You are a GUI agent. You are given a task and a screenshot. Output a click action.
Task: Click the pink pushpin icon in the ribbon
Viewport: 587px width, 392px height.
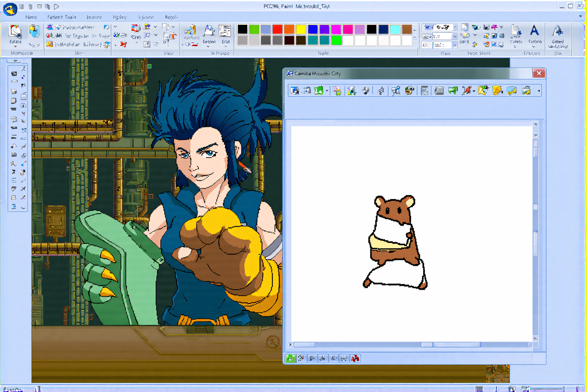pos(495,27)
